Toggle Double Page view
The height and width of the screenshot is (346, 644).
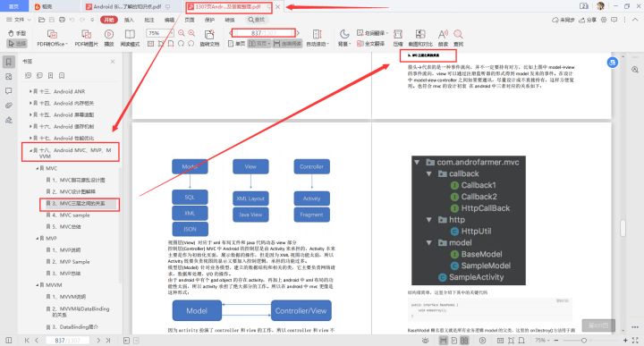(x=259, y=44)
